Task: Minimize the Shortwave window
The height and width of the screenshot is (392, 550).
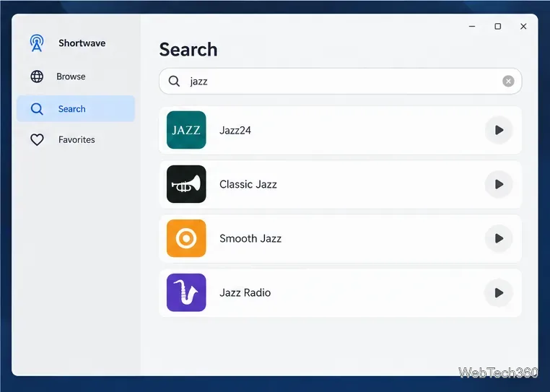Action: tap(472, 26)
